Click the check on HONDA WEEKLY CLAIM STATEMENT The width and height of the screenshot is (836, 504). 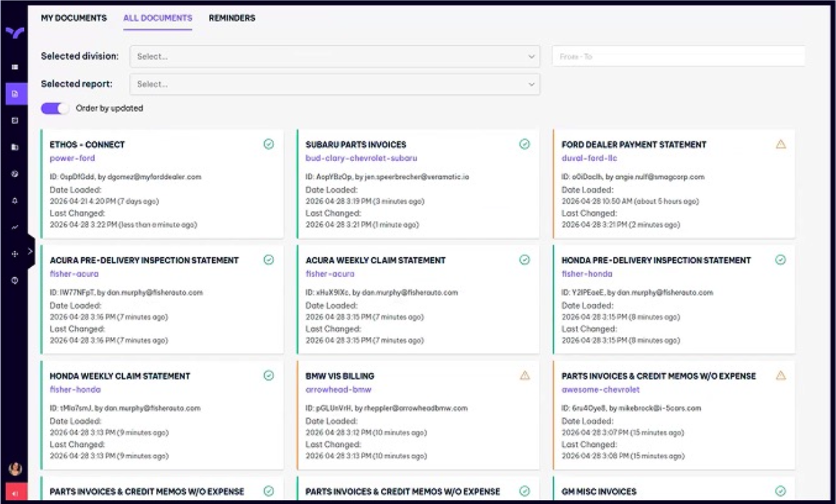[x=269, y=375]
